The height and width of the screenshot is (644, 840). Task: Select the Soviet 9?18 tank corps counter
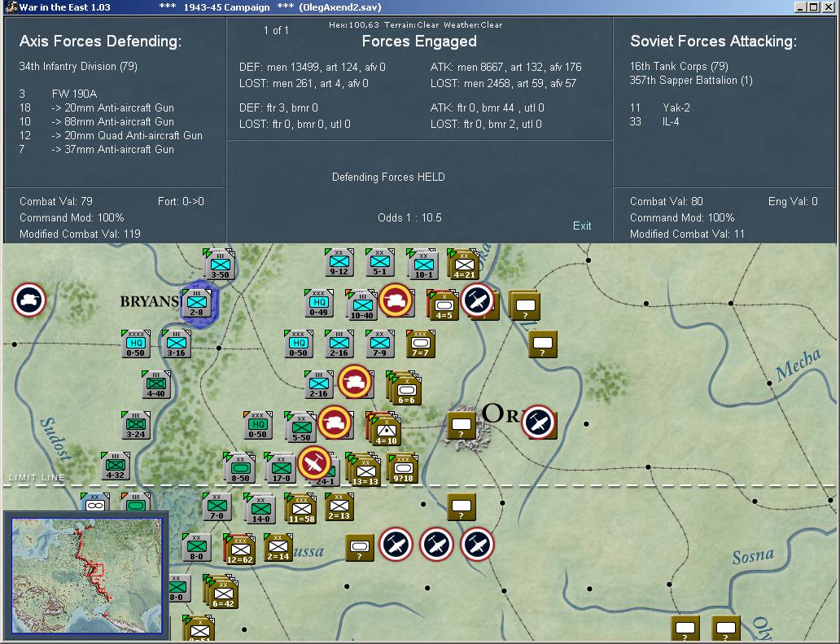(402, 467)
